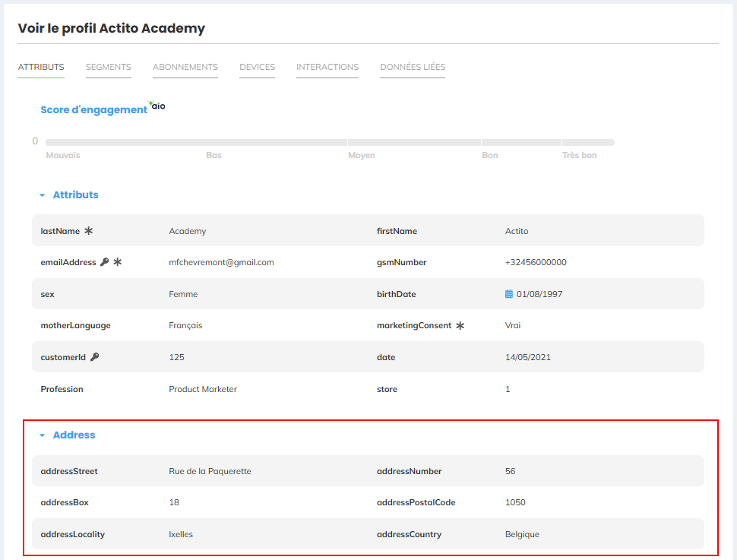Click the addressPostalCode value 1050
737x560 pixels.
pyautogui.click(x=515, y=502)
